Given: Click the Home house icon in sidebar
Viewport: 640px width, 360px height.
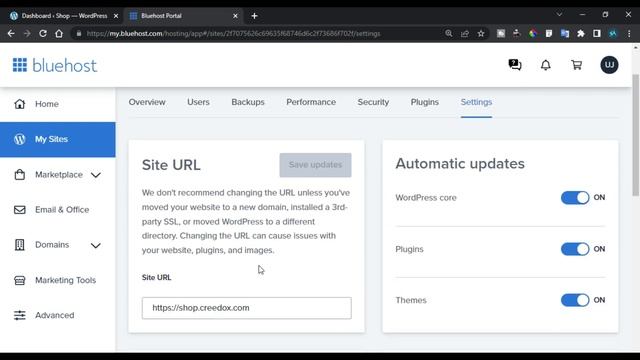Looking at the screenshot, I should pos(20,104).
